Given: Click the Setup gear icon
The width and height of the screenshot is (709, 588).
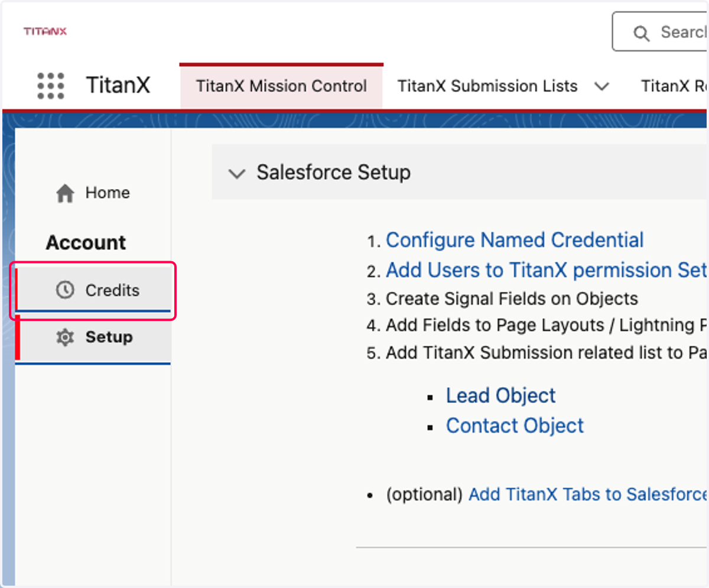Looking at the screenshot, I should click(x=64, y=337).
